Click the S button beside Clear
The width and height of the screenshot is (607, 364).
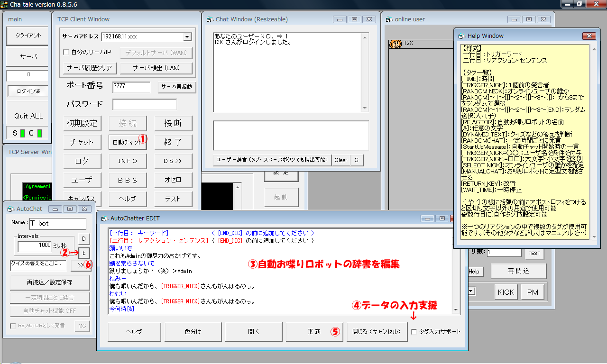point(358,160)
